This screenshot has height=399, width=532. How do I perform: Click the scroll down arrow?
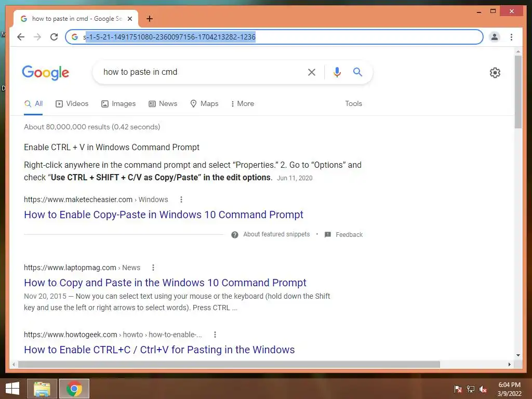tap(518, 355)
